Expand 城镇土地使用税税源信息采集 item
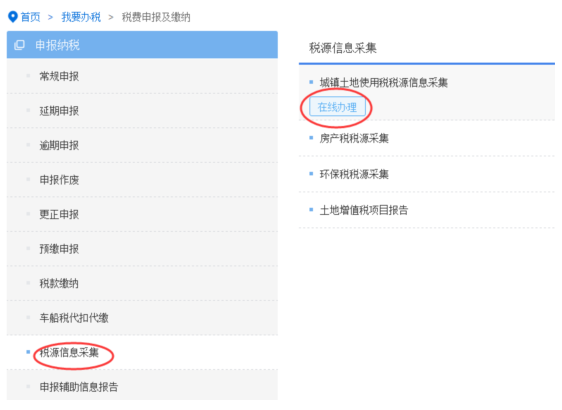This screenshot has height=410, width=562. [x=384, y=82]
